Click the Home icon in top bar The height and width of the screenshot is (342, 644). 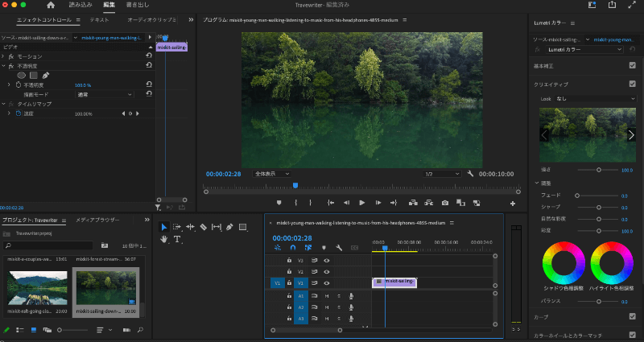tap(51, 5)
